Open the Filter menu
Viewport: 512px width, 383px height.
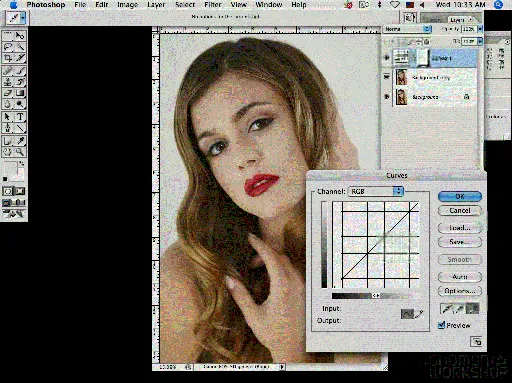point(213,5)
